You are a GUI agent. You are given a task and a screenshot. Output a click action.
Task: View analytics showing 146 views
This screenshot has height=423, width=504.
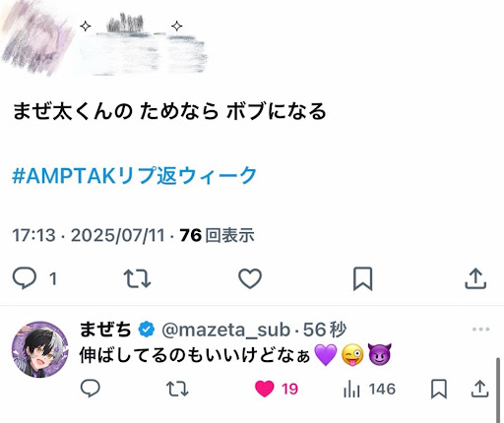point(369,389)
